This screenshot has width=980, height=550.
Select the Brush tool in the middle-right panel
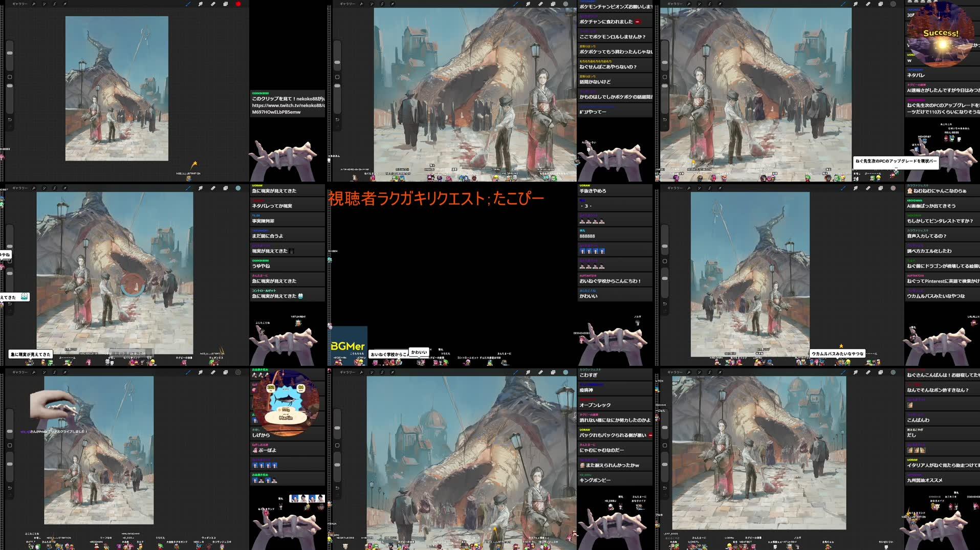[x=843, y=188]
